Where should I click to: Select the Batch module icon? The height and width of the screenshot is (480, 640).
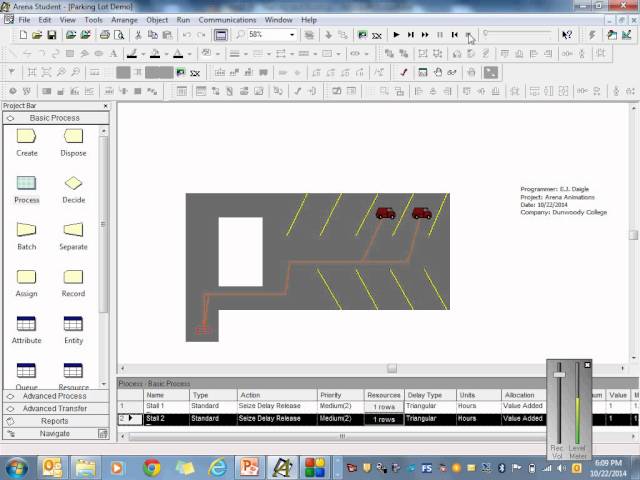[27, 230]
